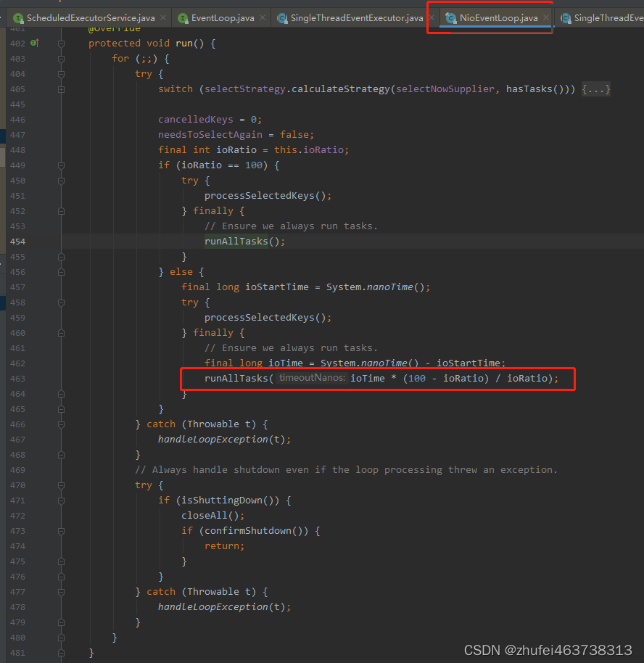
Task: Expand the folded switch block at line 405
Action: tap(62, 89)
